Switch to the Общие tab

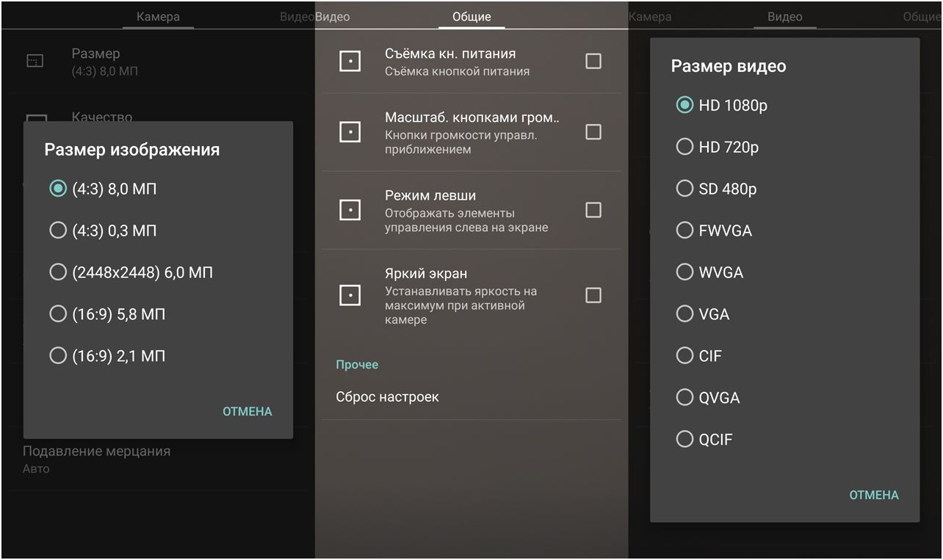(471, 17)
